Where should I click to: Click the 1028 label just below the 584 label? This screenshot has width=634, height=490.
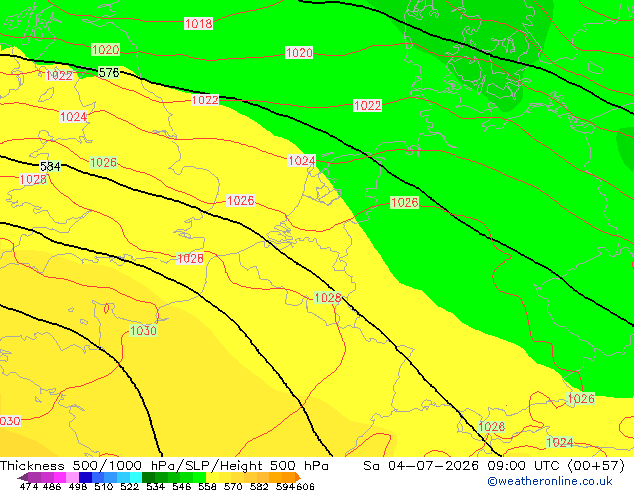click(33, 179)
